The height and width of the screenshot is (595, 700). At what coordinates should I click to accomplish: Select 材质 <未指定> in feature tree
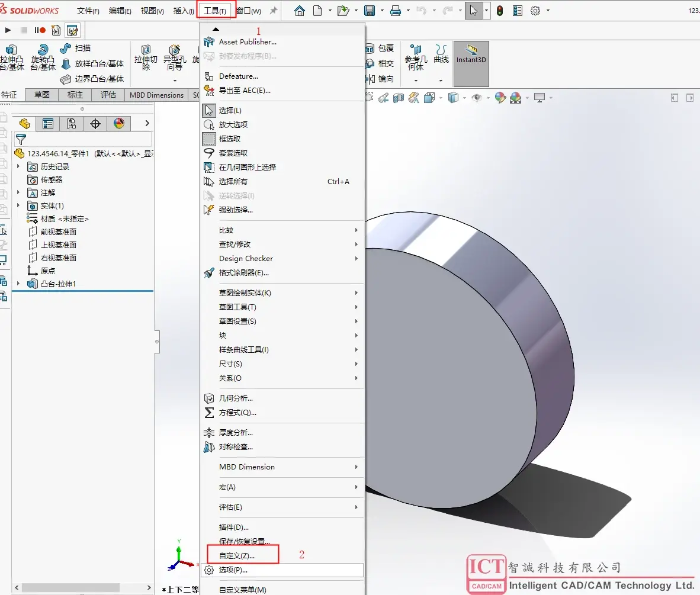[58, 218]
